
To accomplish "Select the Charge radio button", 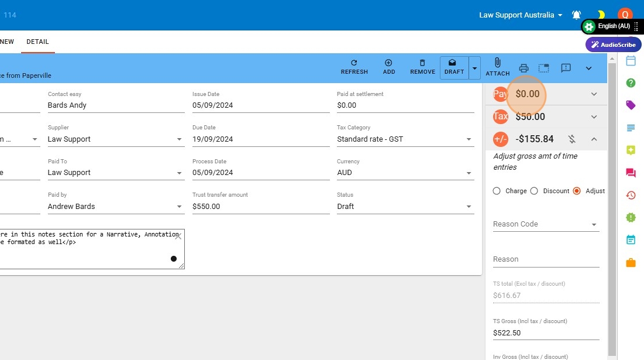I will (497, 191).
